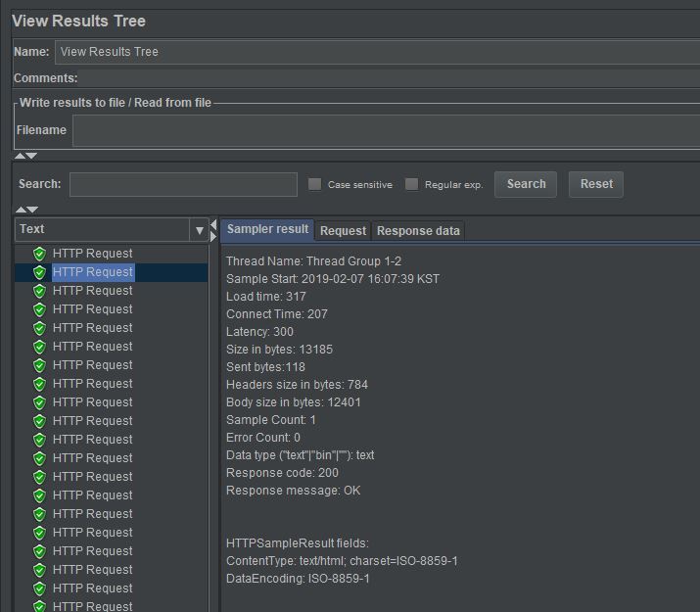
Task: Click the Filename input field
Action: tap(386, 130)
